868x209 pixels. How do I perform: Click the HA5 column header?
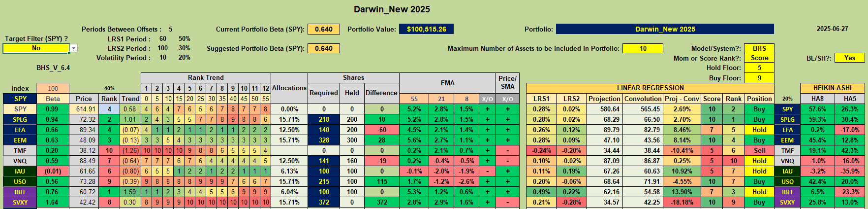pos(850,99)
